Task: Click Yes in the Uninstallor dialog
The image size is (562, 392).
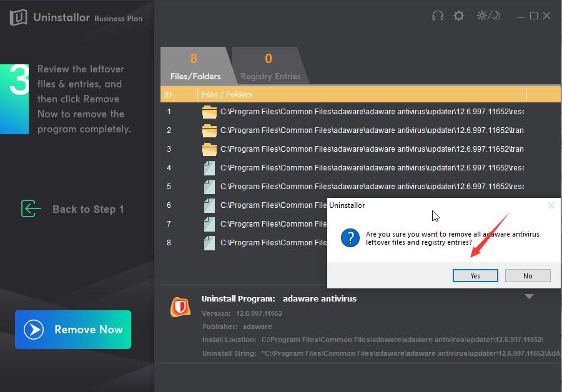Action: (x=475, y=276)
